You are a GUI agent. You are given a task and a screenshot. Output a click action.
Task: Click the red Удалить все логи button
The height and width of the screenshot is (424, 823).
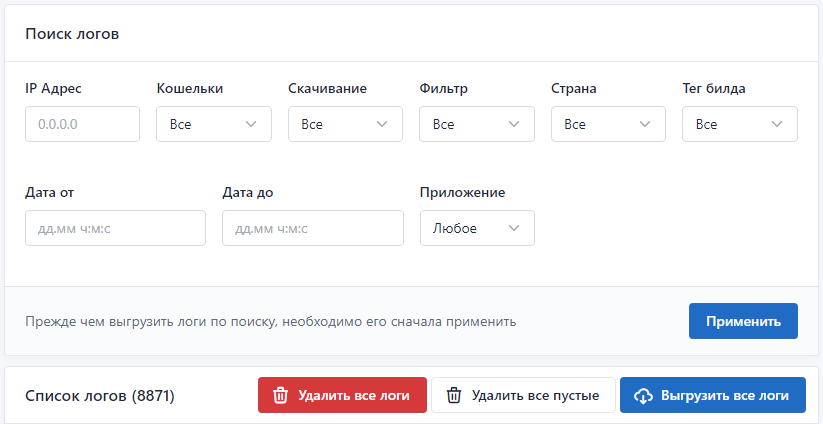click(x=342, y=395)
